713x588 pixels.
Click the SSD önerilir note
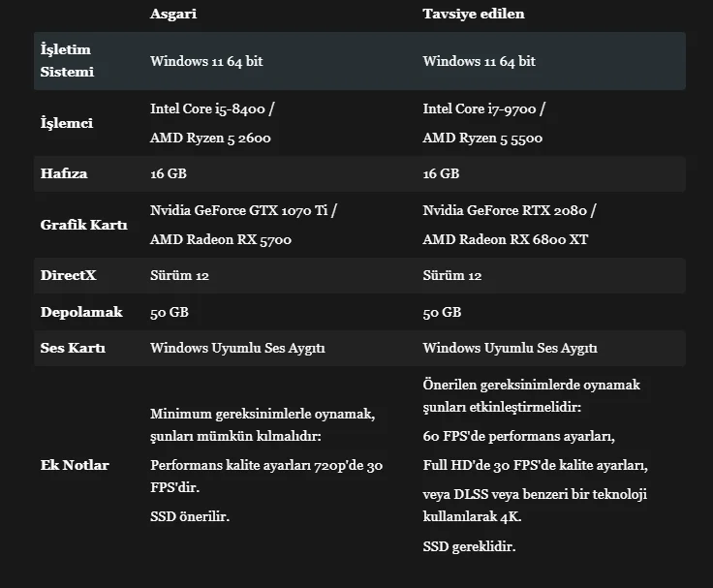tap(190, 516)
